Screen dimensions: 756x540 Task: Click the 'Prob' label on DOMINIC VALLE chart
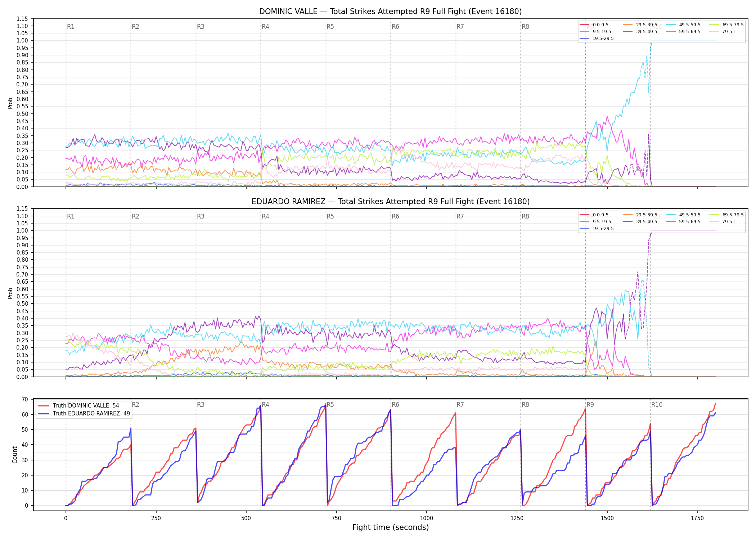click(10, 103)
